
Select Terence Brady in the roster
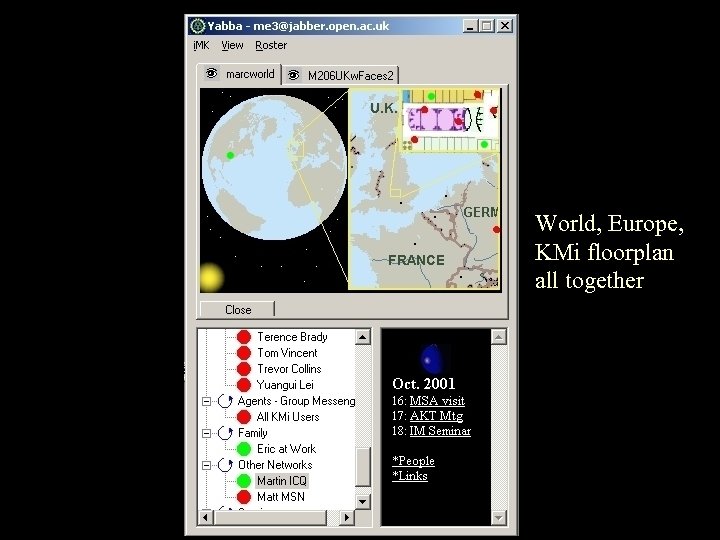[292, 337]
